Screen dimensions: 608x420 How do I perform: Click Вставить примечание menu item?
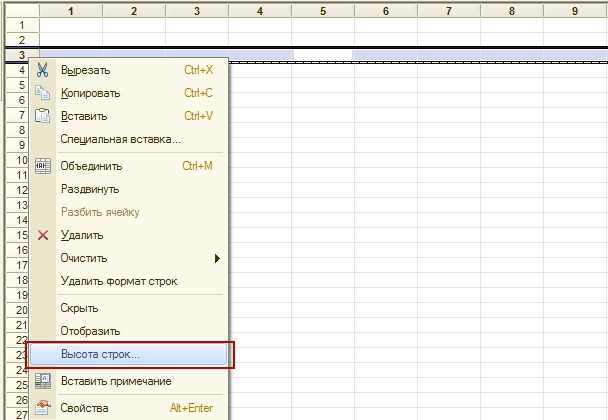click(116, 381)
